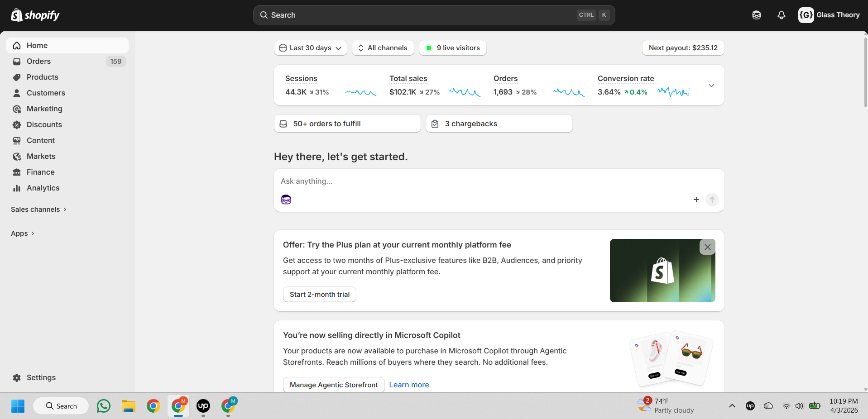Open Sessions metric
Image resolution: width=868 pixels, height=419 pixels.
331,85
